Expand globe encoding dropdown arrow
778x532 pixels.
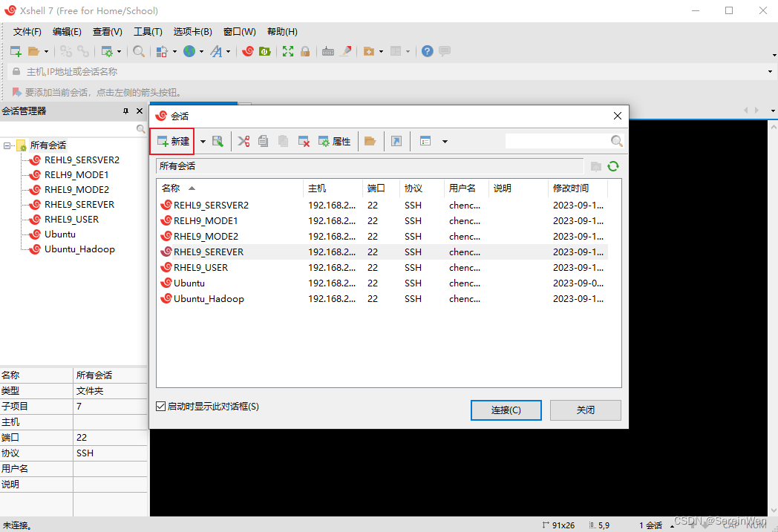click(x=201, y=51)
